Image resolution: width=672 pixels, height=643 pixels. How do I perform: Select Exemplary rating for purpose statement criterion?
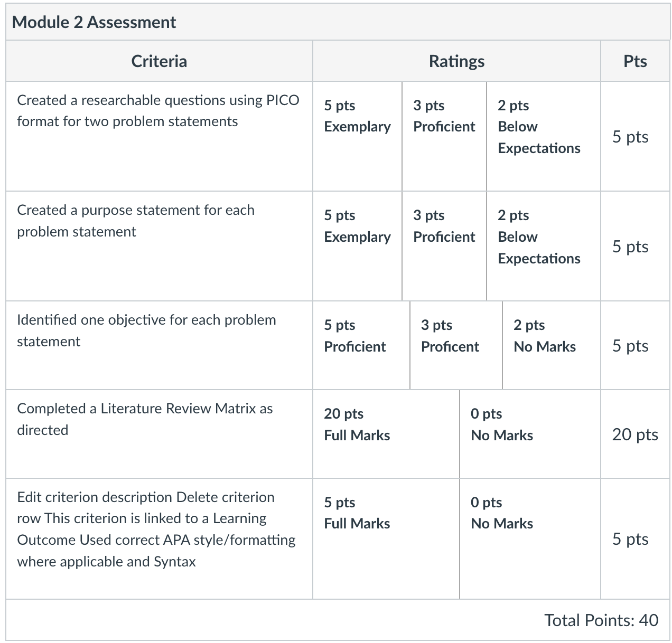pos(357,247)
